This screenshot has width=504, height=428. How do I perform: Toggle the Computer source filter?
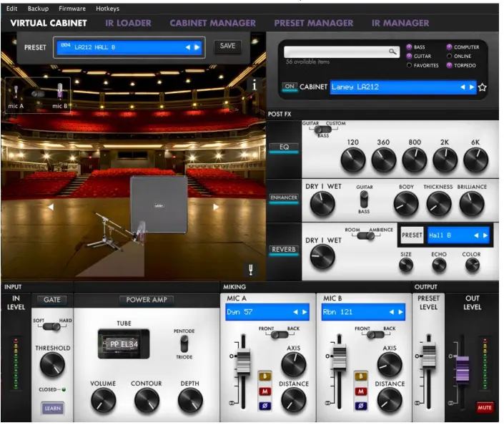point(449,47)
